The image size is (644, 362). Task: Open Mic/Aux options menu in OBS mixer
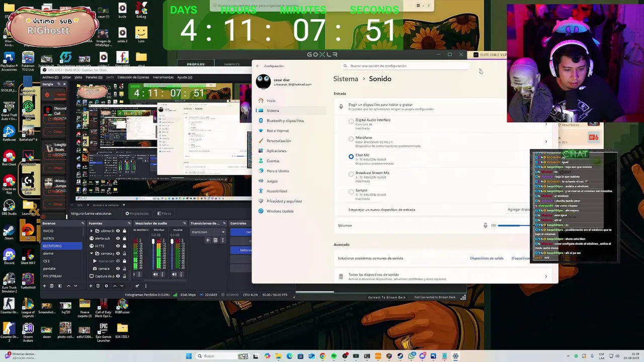[162, 274]
